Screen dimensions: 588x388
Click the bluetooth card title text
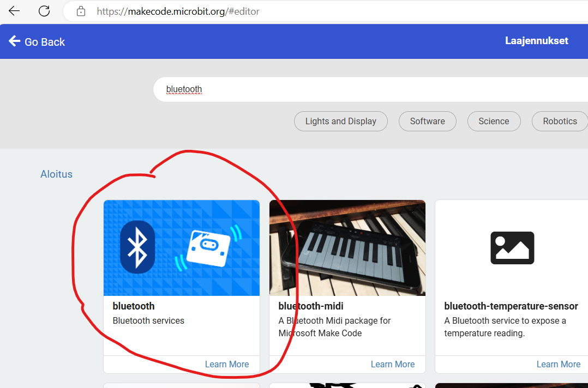point(134,306)
